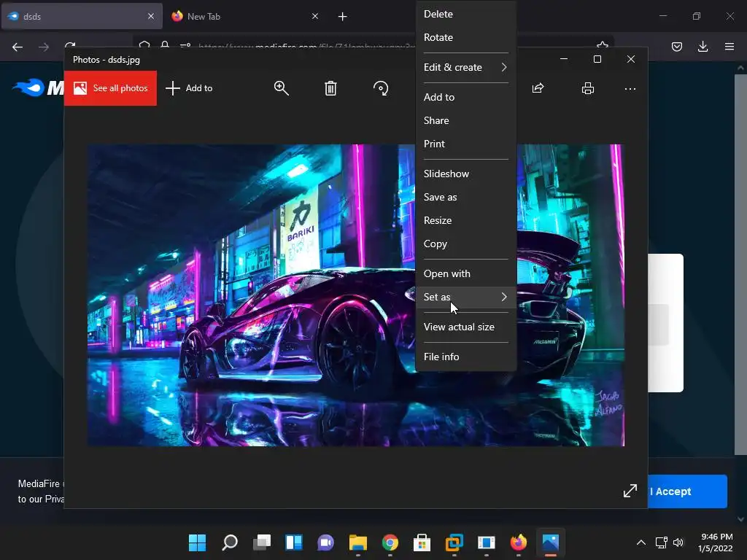Expand the Edit & create submenu
This screenshot has height=560, width=747.
click(x=466, y=67)
